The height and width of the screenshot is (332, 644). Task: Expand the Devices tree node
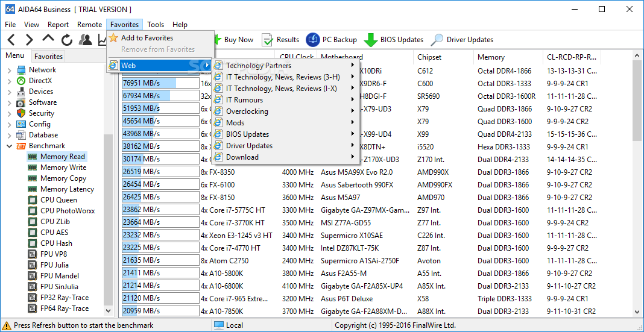click(10, 92)
